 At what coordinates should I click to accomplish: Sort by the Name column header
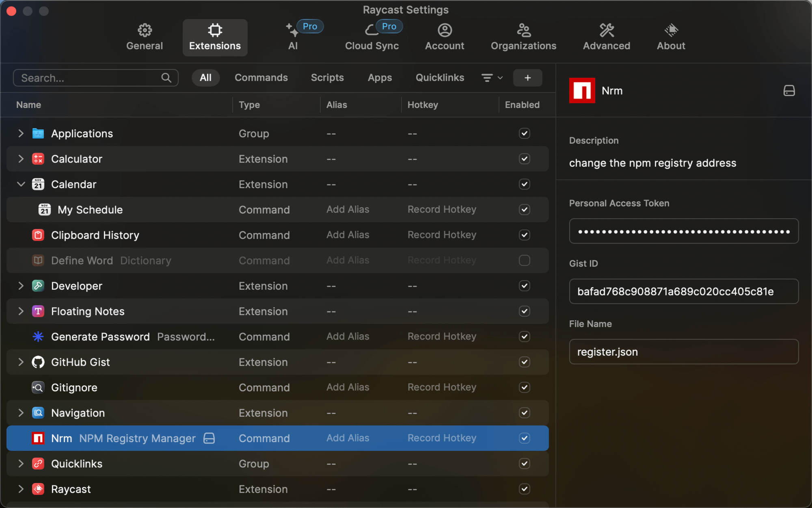28,105
